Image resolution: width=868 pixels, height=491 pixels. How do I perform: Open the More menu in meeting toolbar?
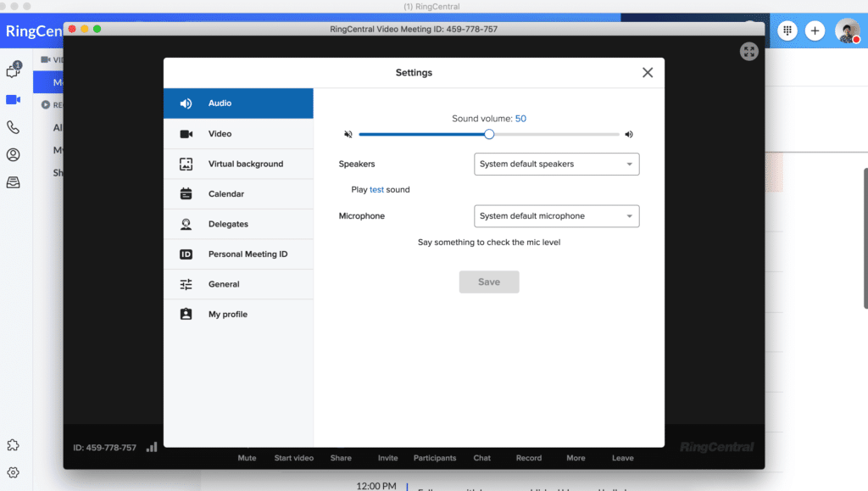tap(576, 458)
